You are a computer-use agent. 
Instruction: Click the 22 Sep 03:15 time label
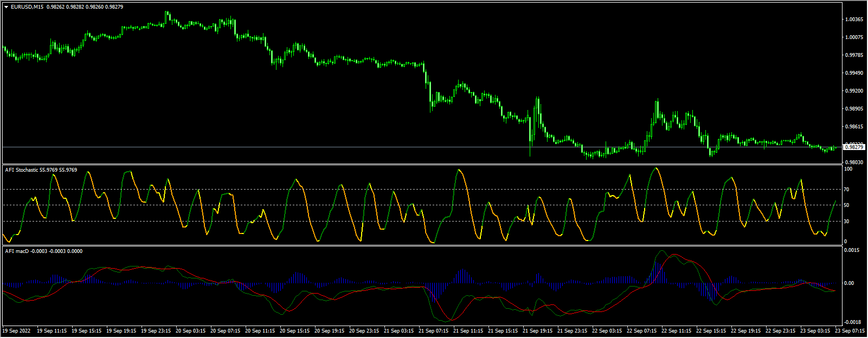pos(608,330)
